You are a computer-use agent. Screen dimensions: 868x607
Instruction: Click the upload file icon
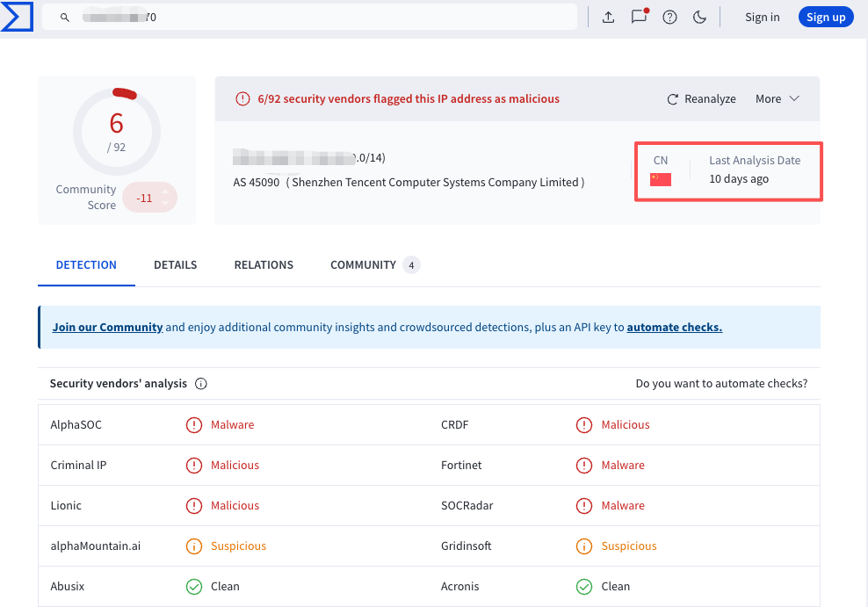[608, 18]
